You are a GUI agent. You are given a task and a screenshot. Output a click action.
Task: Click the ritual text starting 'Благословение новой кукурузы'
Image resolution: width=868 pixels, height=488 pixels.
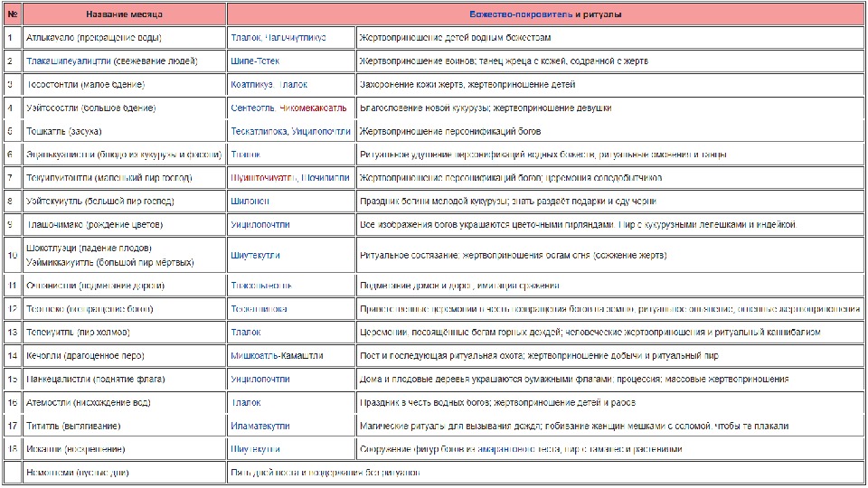tap(486, 108)
